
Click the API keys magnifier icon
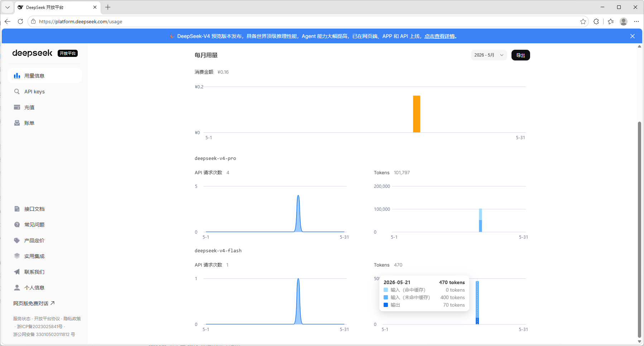coord(17,92)
